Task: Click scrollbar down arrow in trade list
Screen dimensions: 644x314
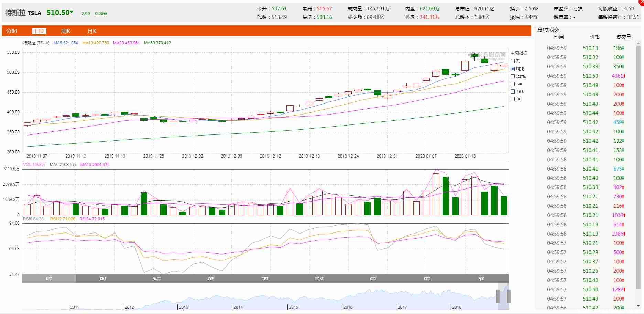Action: point(638,306)
